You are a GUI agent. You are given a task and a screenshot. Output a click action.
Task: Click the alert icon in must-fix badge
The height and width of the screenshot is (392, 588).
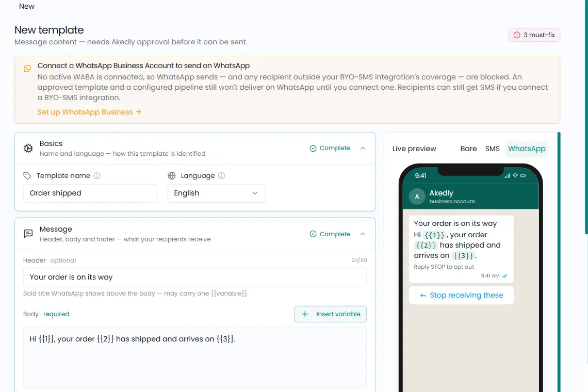point(517,35)
